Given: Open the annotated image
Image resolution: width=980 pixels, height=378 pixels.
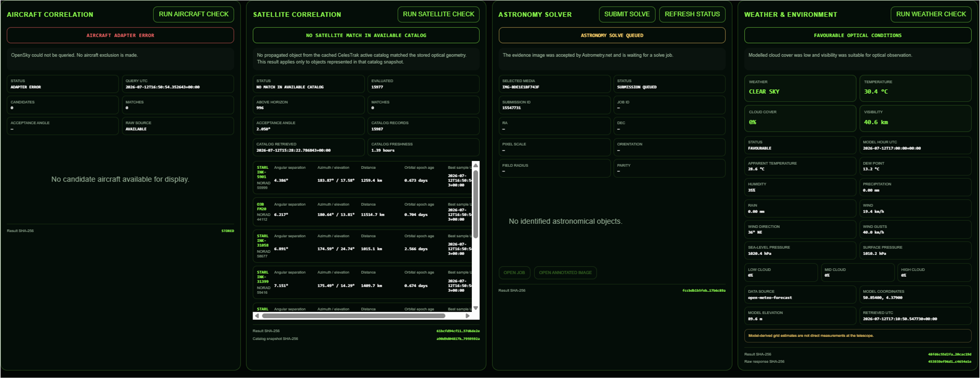Looking at the screenshot, I should [x=565, y=273].
